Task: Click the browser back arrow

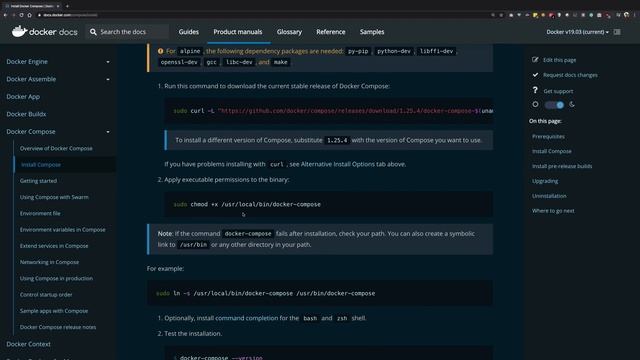Action: pos(5,15)
